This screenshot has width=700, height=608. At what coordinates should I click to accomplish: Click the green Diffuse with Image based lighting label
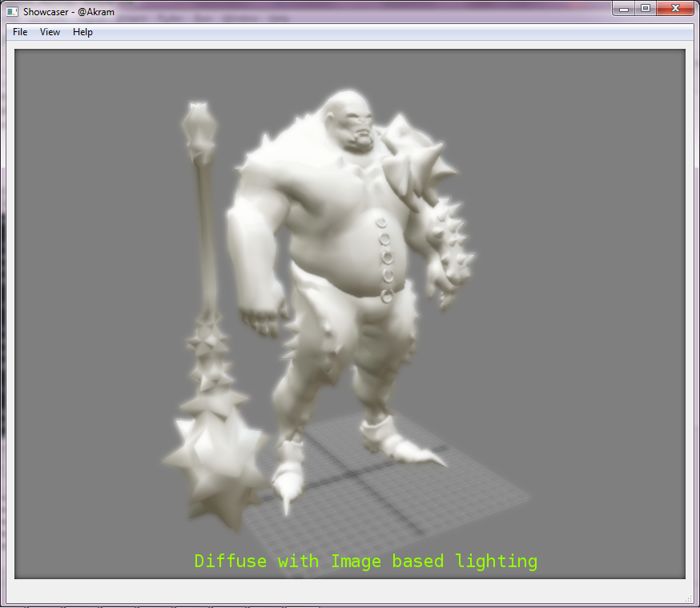click(x=365, y=561)
